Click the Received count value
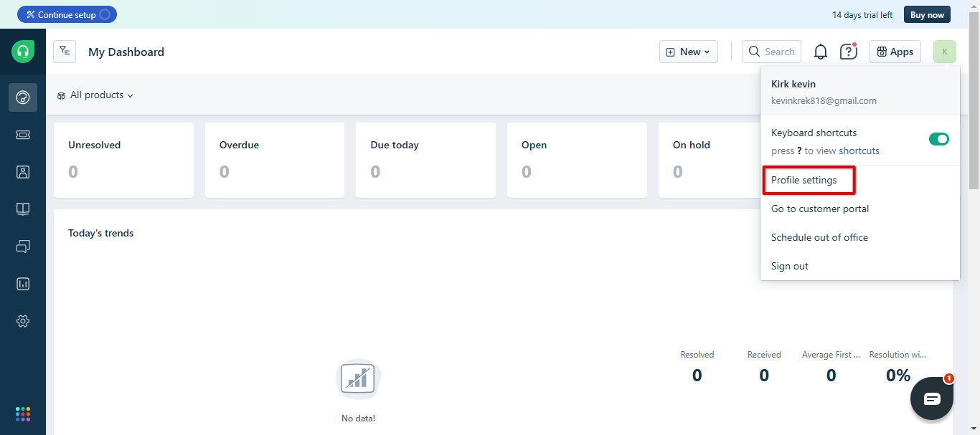980x435 pixels. click(764, 376)
